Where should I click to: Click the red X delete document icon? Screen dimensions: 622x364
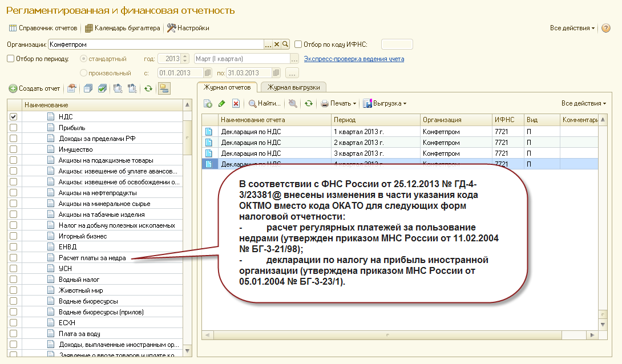point(236,103)
